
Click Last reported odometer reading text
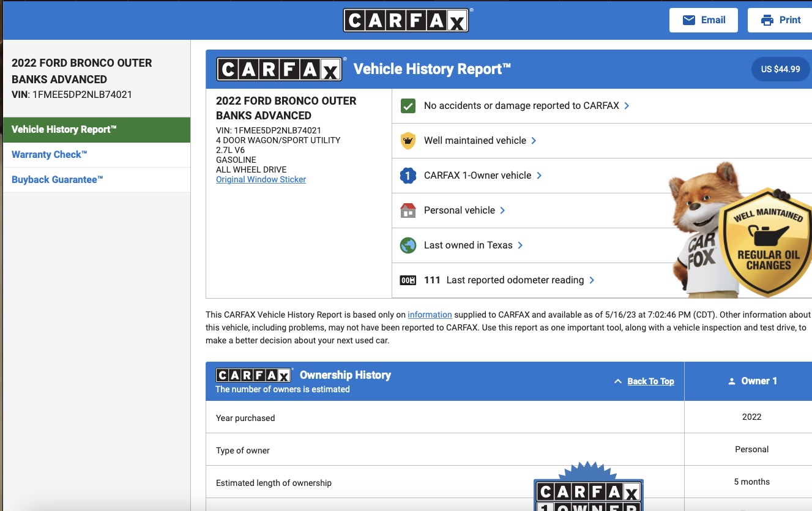pos(515,280)
